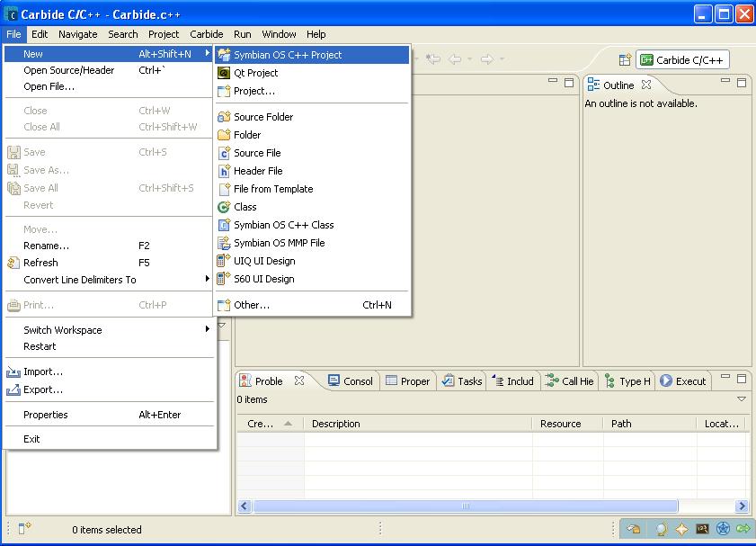Viewport: 756px width, 546px height.
Task: Switch to the Call Hierarchy tab
Action: [569, 381]
